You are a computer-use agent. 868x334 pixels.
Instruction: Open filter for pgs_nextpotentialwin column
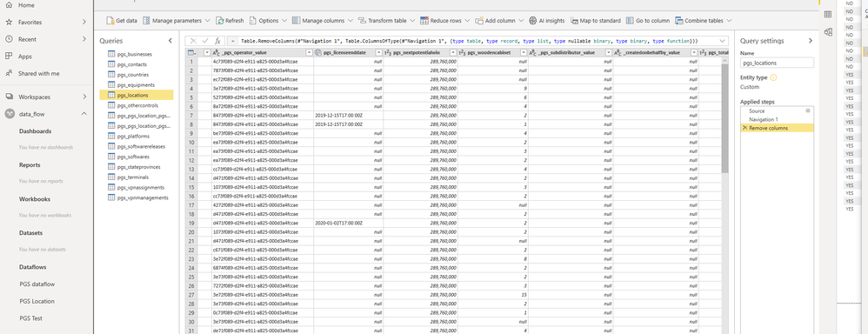pos(454,52)
